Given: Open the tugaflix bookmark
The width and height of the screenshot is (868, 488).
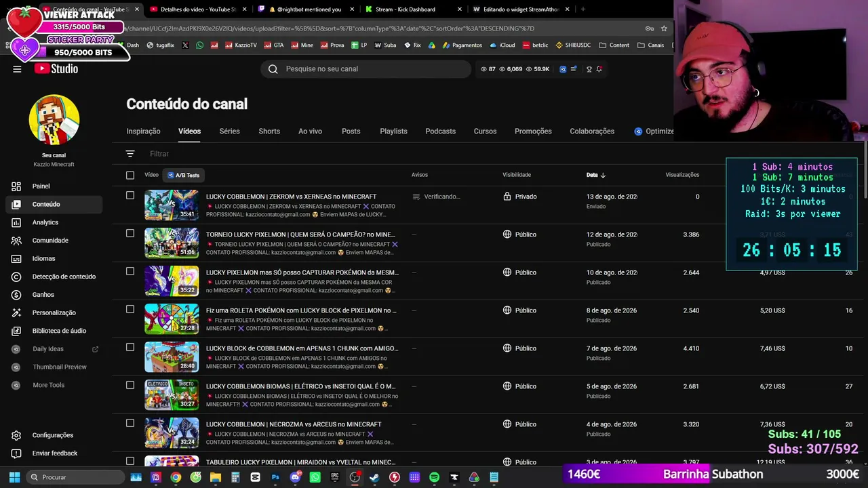Looking at the screenshot, I should [160, 45].
